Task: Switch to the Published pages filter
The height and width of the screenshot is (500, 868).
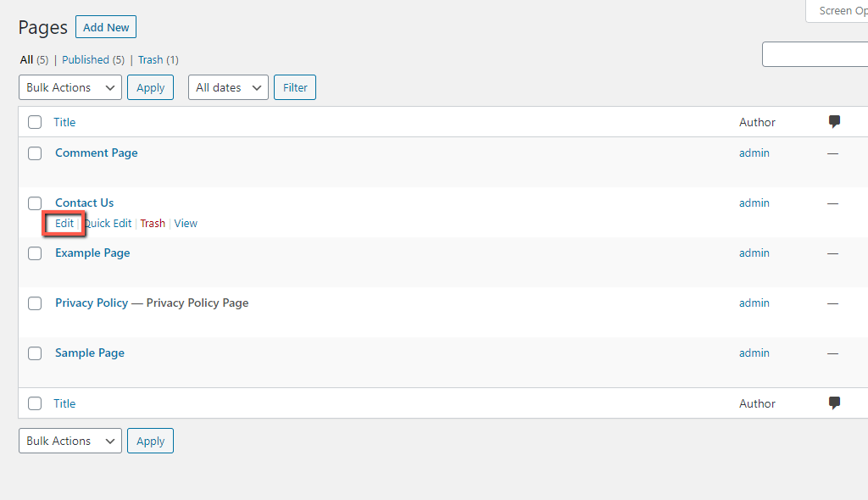Action: pyautogui.click(x=86, y=60)
